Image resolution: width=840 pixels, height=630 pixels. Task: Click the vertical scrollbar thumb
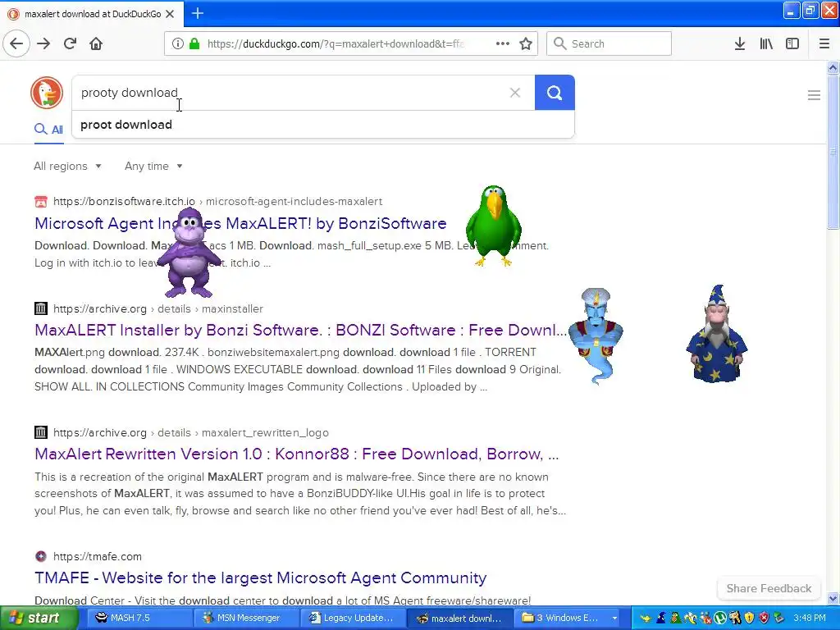(833, 152)
